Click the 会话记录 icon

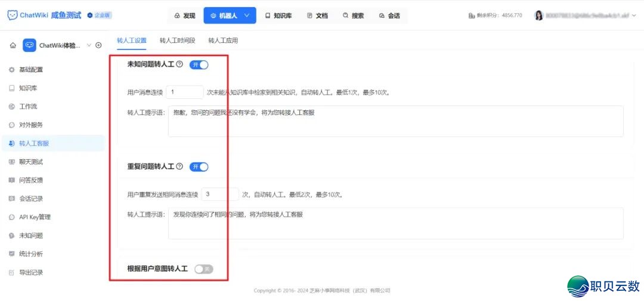pyautogui.click(x=12, y=198)
